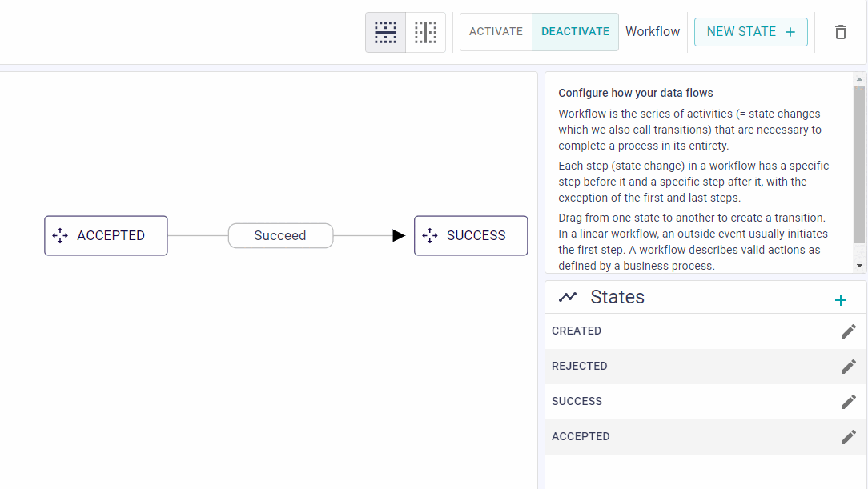Edit the ACCEPTED state pencil icon
Viewport: 868px width, 489px height.
coord(848,437)
